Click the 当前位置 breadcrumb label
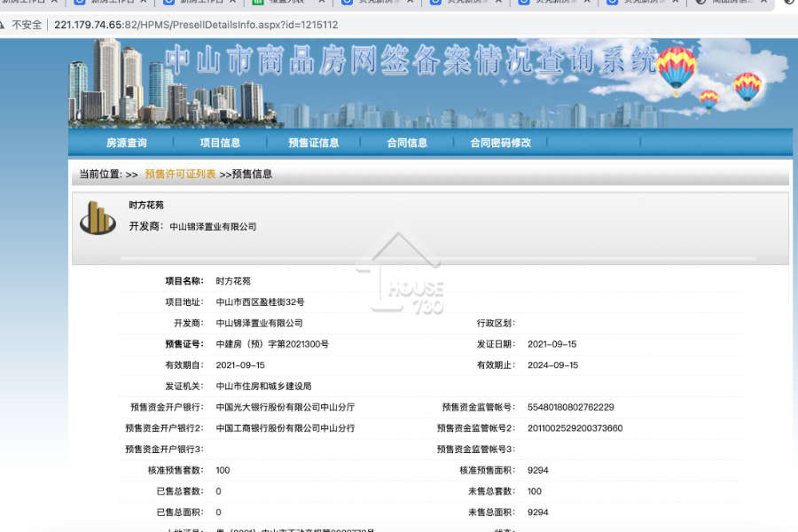The width and height of the screenshot is (798, 532). (100, 174)
